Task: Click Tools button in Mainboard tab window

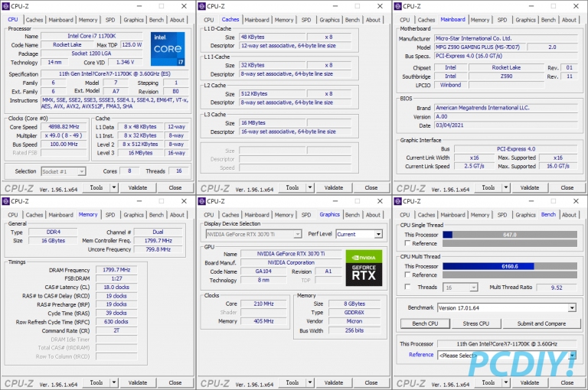Action: tap(488, 187)
